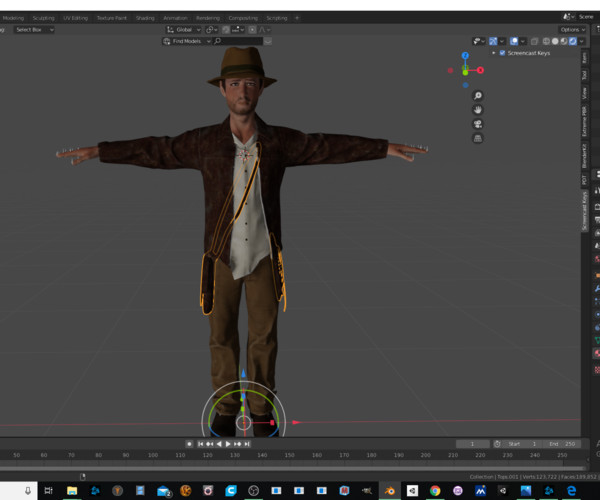The image size is (600, 500).
Task: Open the Rendering workspace tab
Action: (208, 18)
